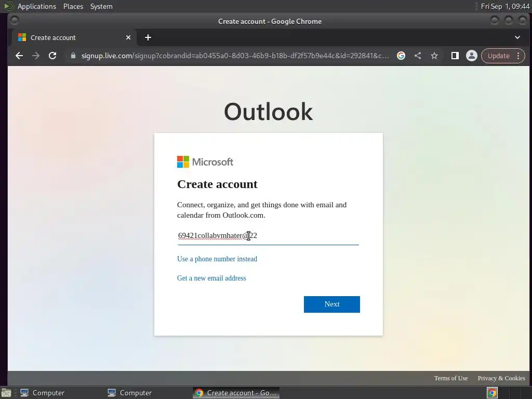The width and height of the screenshot is (532, 399).
Task: Click Chrome icon in bottom-right tray
Action: click(493, 393)
